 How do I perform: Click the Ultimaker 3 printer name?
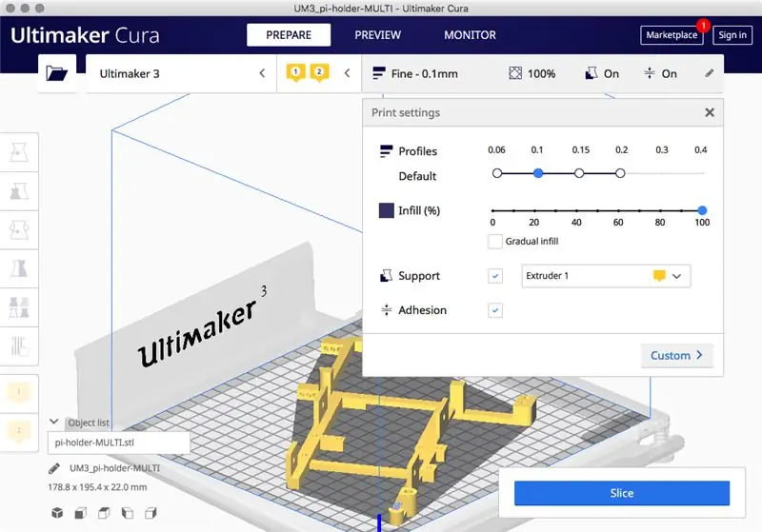point(130,74)
